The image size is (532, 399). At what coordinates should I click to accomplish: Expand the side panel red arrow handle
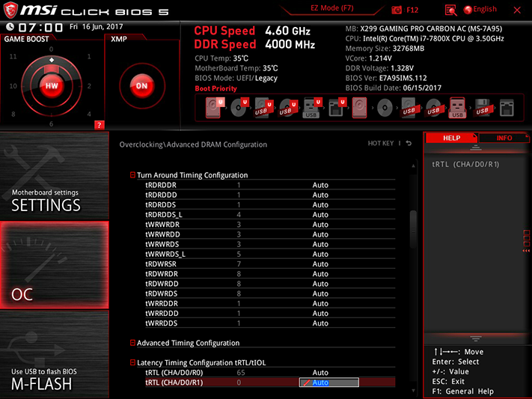[526, 241]
